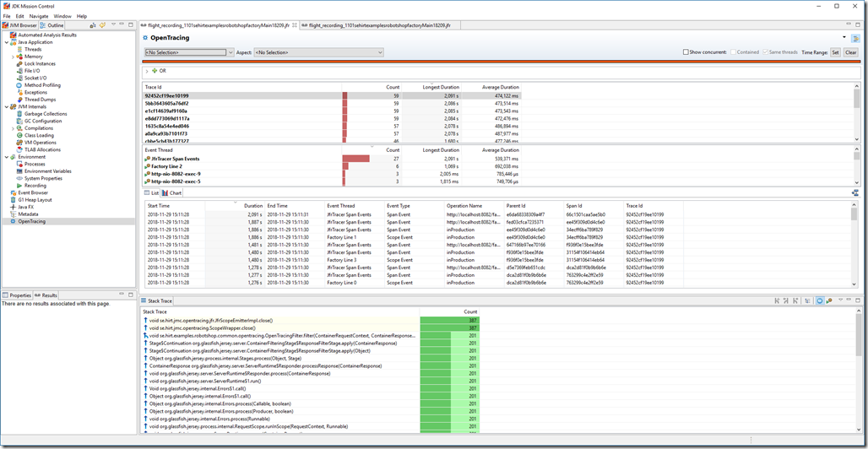868x449 pixels.
Task: Open OpenTracing page view menu arrow
Action: (x=844, y=38)
